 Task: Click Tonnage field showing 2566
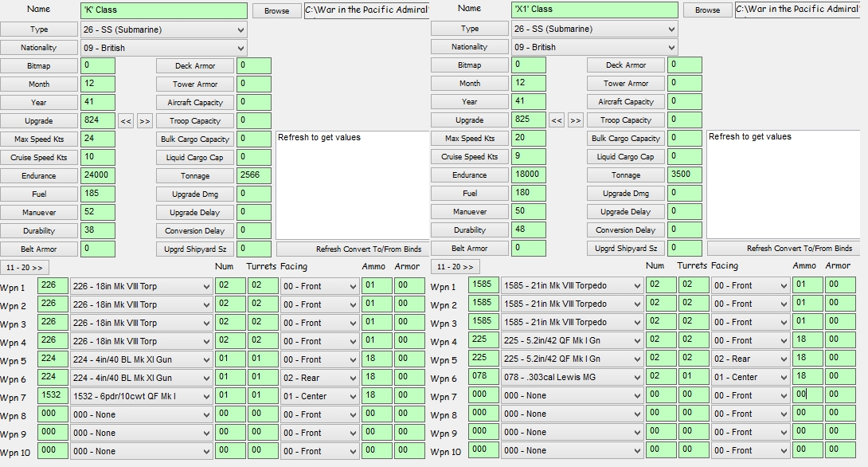(x=254, y=175)
